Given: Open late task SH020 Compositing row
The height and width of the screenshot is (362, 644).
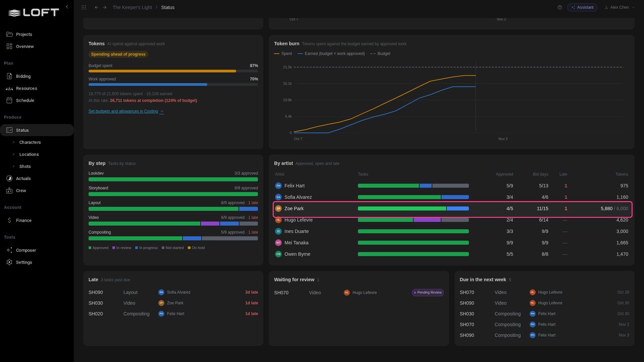Looking at the screenshot, I should coord(173,314).
